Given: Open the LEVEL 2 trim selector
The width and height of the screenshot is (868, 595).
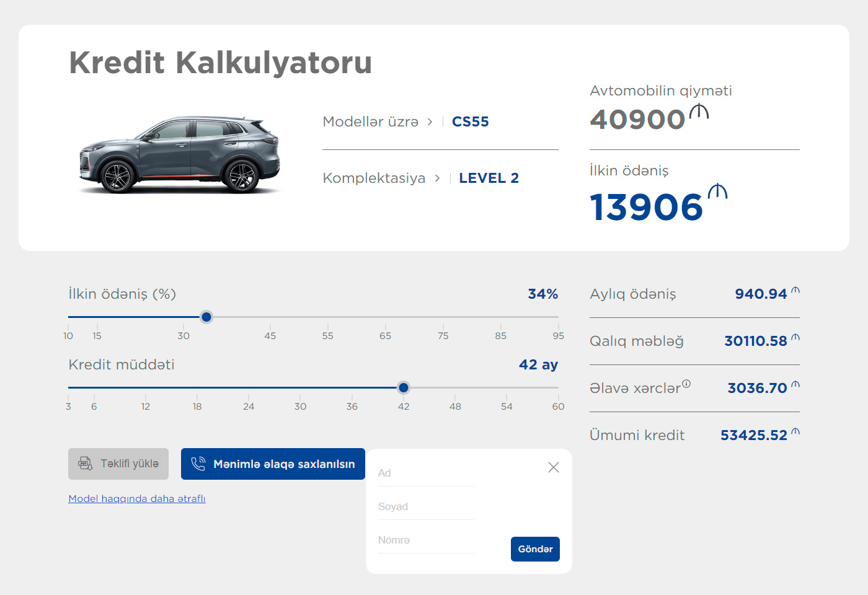Looking at the screenshot, I should tap(489, 178).
